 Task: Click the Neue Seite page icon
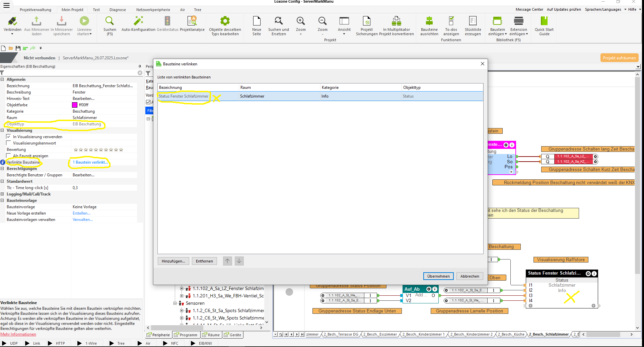(x=257, y=21)
